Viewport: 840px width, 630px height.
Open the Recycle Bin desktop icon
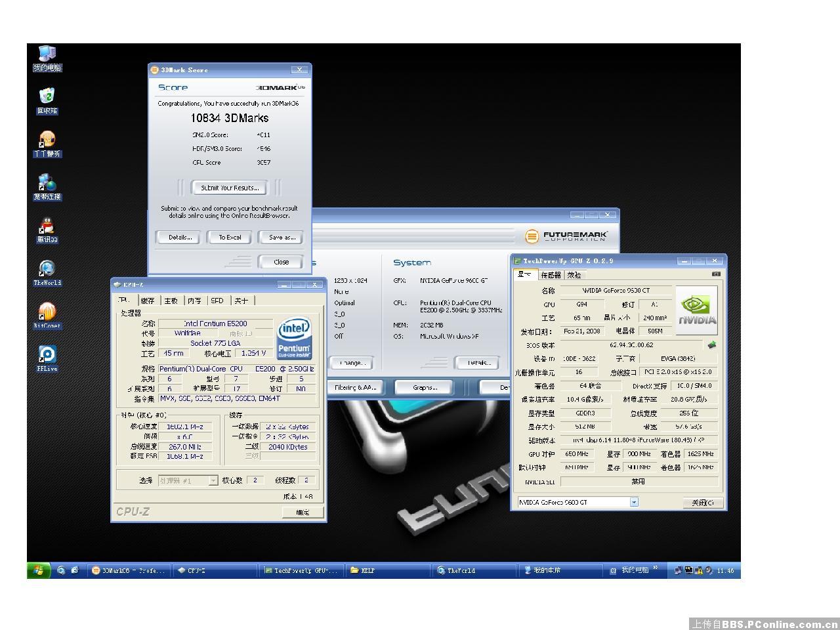click(x=47, y=102)
